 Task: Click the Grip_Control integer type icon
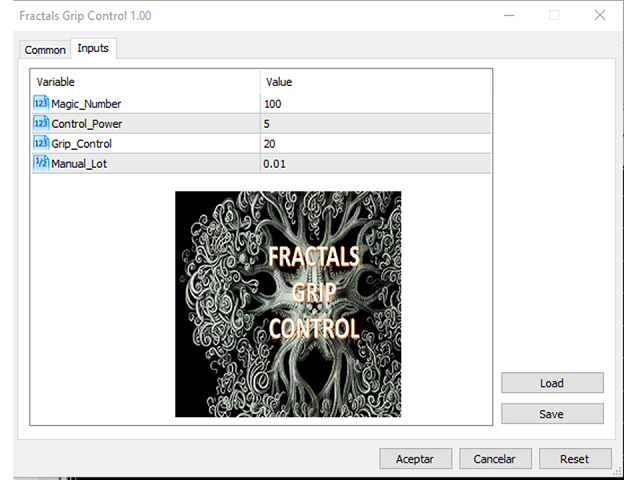click(x=41, y=143)
